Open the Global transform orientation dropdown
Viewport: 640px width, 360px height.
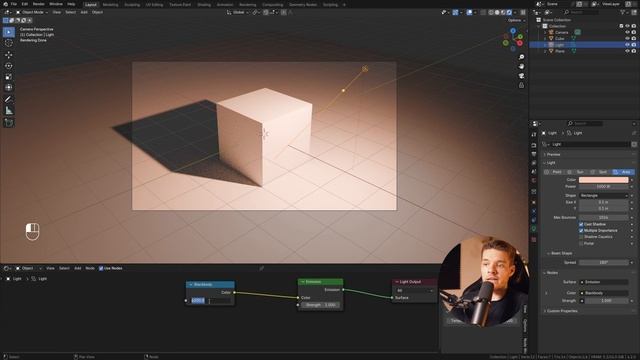238,12
